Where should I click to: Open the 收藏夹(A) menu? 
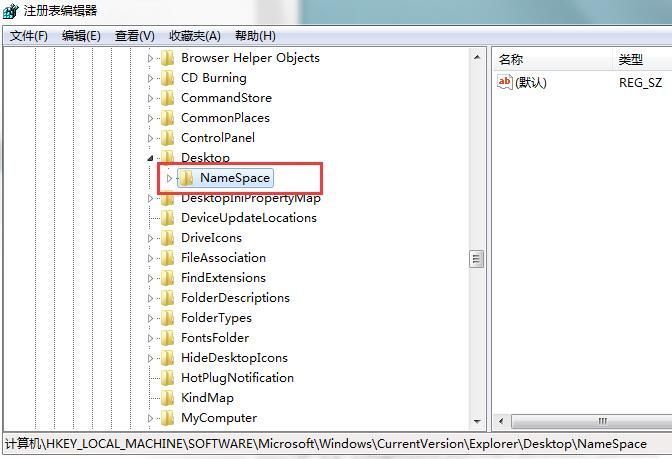(x=194, y=36)
